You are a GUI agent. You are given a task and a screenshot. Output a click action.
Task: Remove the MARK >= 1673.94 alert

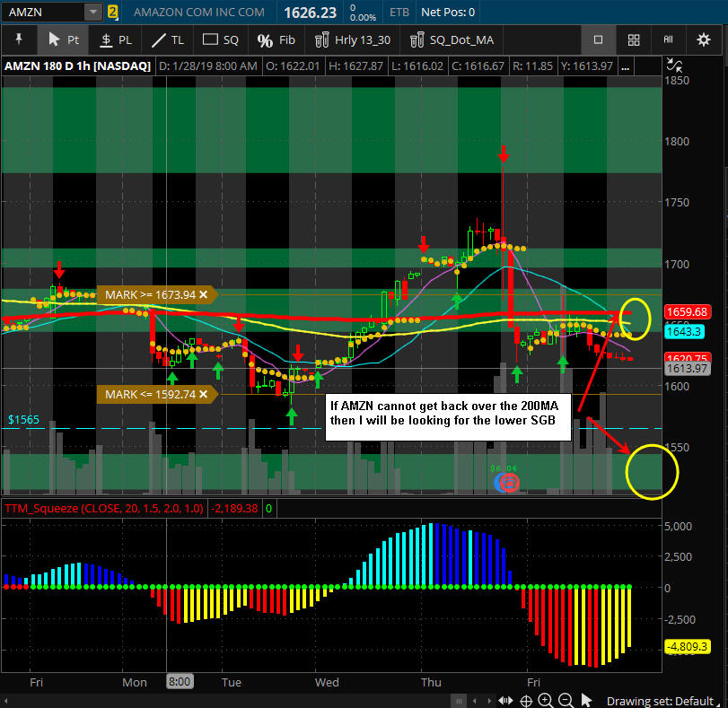(204, 294)
